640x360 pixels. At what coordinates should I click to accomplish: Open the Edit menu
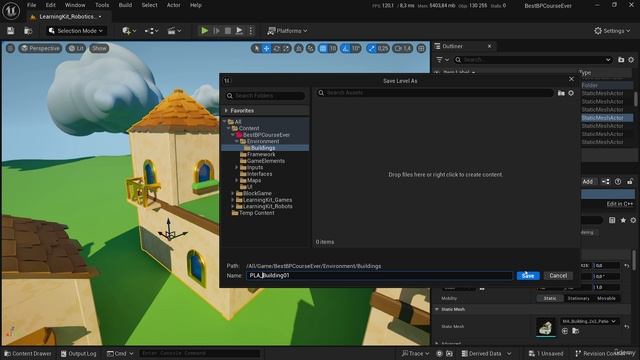(x=51, y=5)
